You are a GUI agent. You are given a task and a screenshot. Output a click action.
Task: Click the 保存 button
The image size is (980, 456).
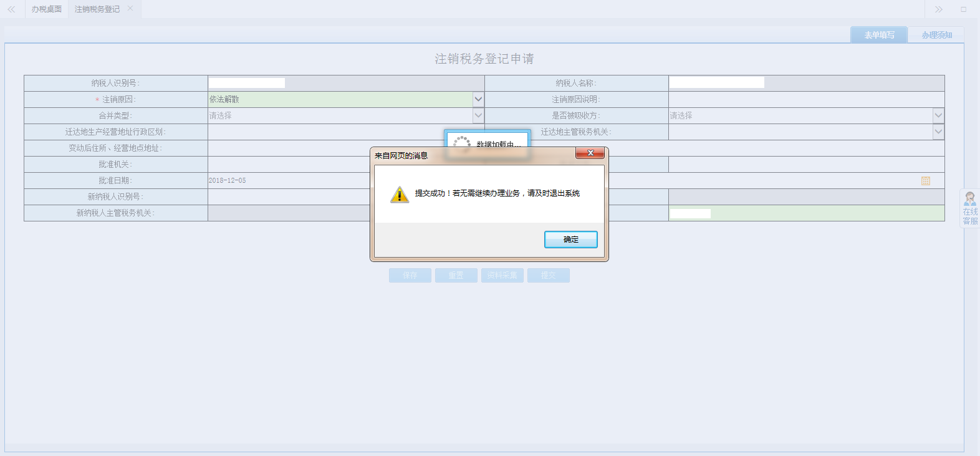click(410, 276)
